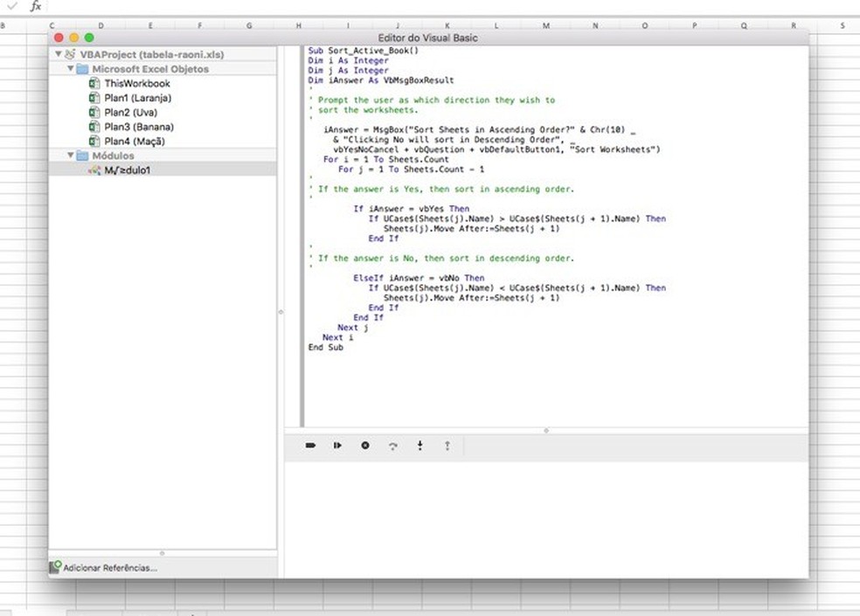The image size is (860, 616).
Task: Click the End Sub line in code editor
Action: pyautogui.click(x=326, y=348)
